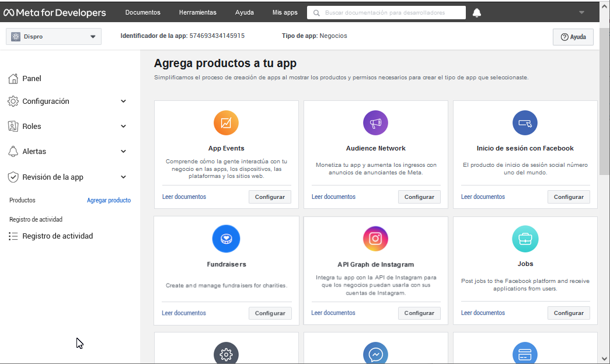
Task: Click the vertical scrollbar down arrow
Action: (604, 358)
